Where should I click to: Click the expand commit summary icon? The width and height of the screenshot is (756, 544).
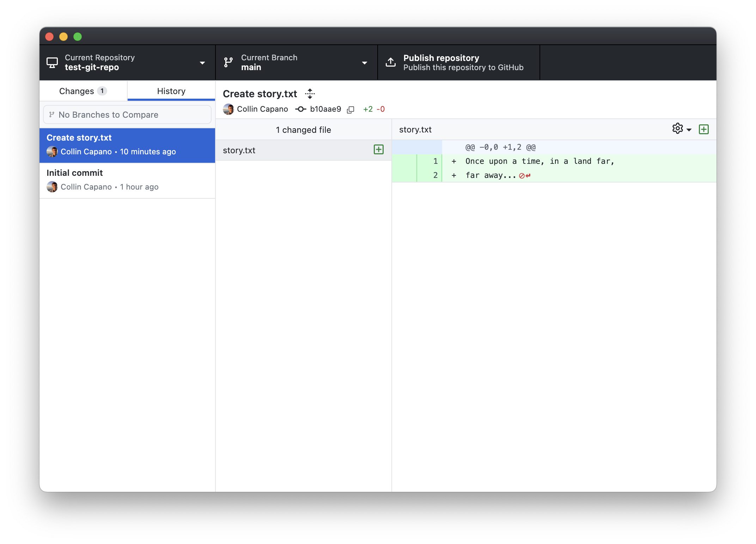click(x=310, y=94)
